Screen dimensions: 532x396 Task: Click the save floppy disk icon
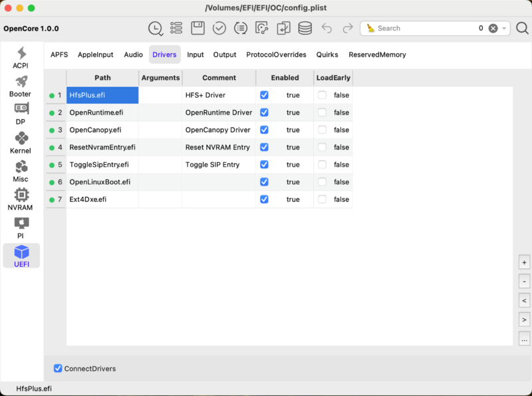click(198, 28)
